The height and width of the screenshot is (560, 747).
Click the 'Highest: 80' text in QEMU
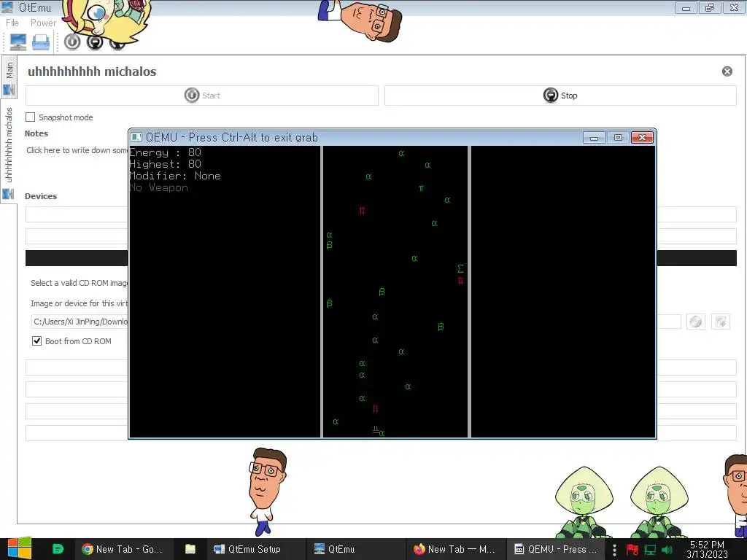pyautogui.click(x=166, y=164)
